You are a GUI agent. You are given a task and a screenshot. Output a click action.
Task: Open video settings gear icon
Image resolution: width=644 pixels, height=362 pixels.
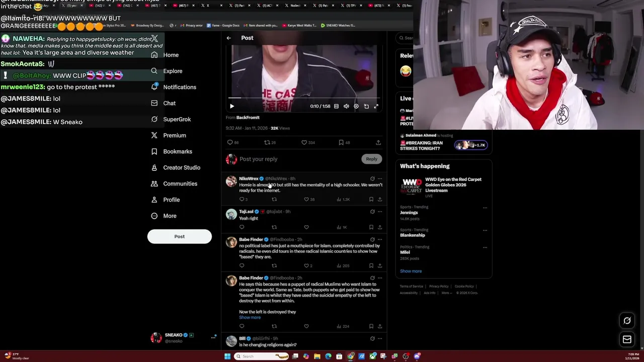click(356, 106)
